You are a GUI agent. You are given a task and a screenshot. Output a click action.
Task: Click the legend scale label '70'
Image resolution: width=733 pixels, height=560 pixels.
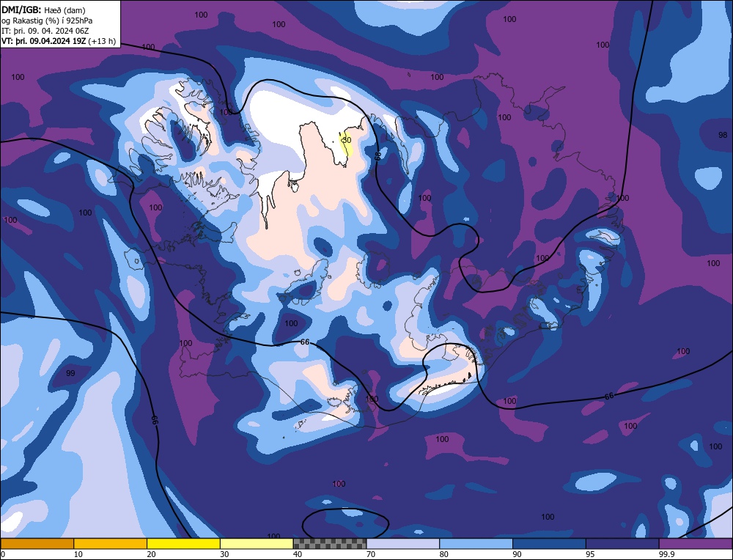click(x=371, y=554)
